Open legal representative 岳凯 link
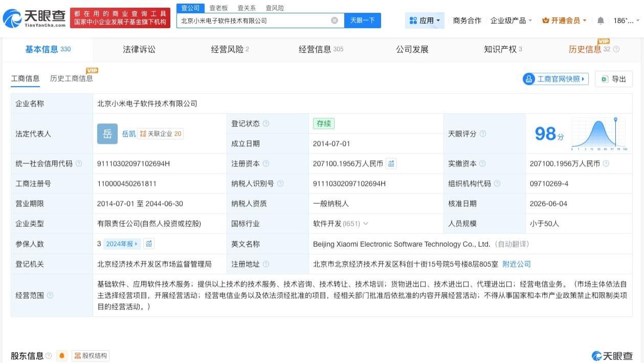The height and width of the screenshot is (363, 644). click(129, 134)
